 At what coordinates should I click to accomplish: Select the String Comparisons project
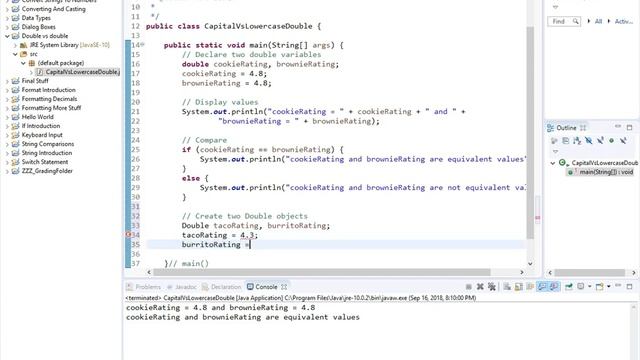click(x=47, y=144)
